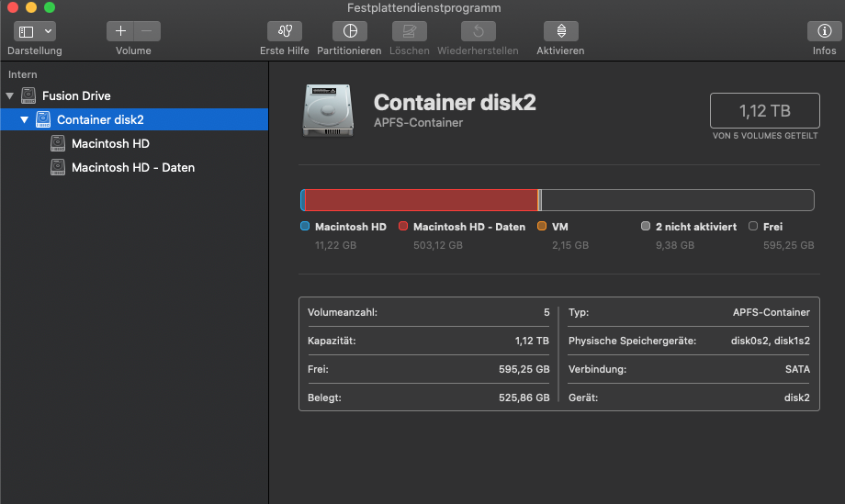This screenshot has height=504, width=845.
Task: Click the 1,12 TB capacity box
Action: click(764, 111)
